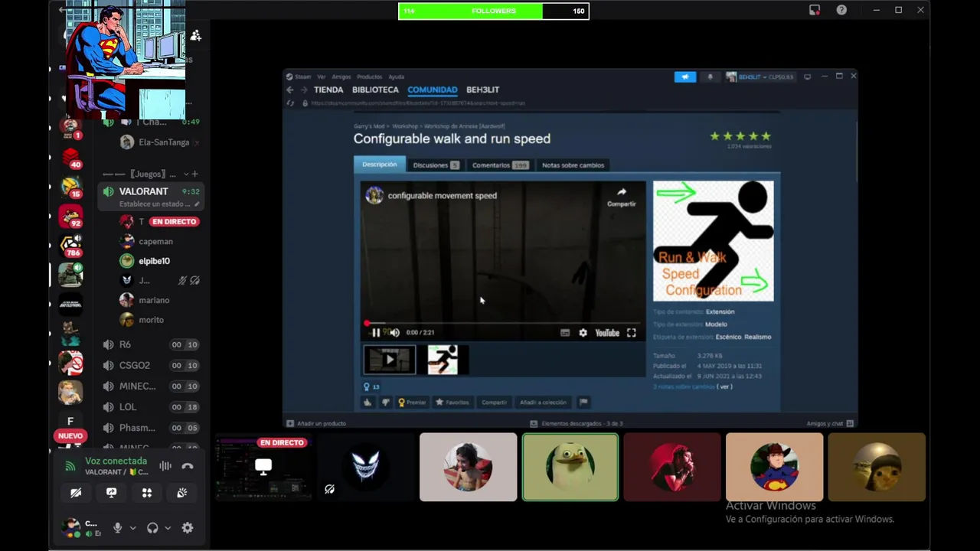980x551 pixels.
Task: Disconnect from the voice call
Action: tap(188, 465)
